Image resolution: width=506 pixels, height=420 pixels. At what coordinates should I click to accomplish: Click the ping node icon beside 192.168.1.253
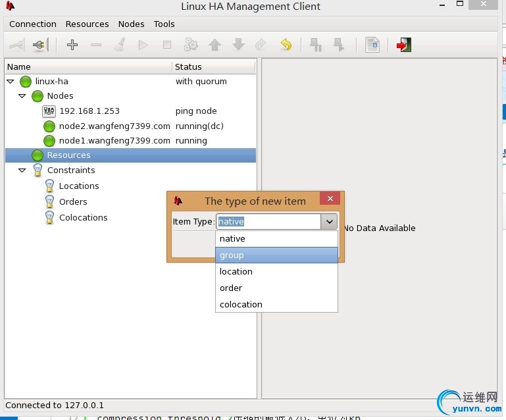(x=49, y=111)
